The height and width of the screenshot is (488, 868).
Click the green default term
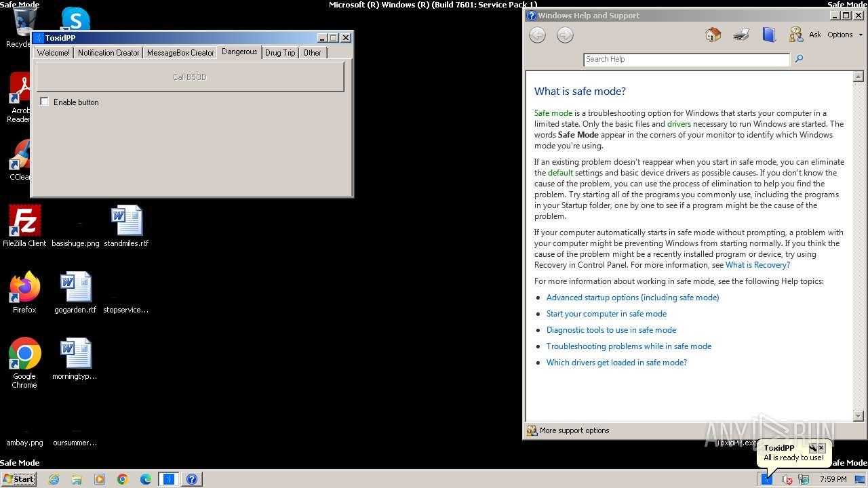pyautogui.click(x=560, y=173)
